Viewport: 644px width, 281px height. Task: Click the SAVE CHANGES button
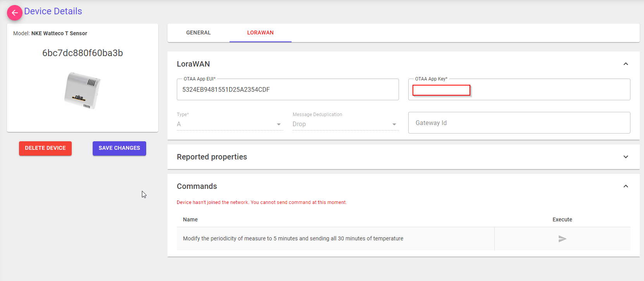click(119, 148)
